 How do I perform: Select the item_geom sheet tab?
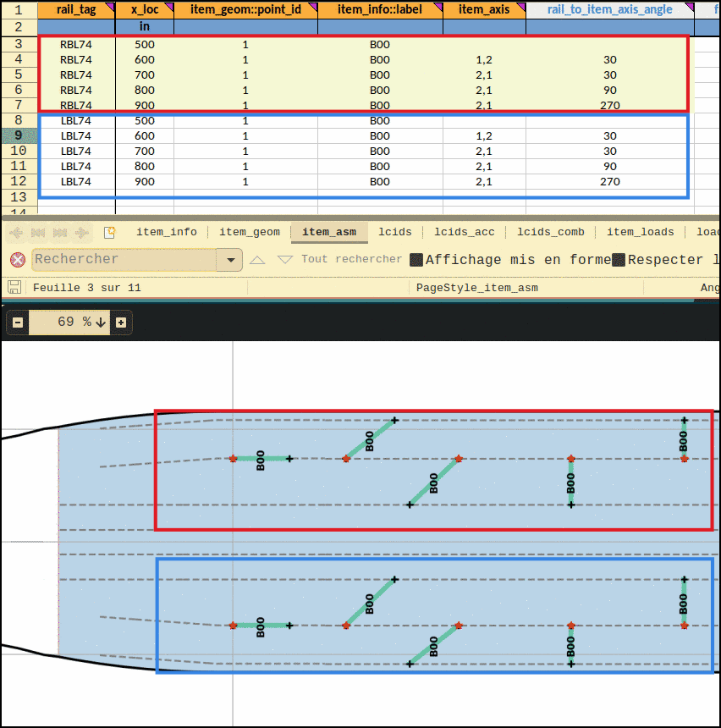249,232
